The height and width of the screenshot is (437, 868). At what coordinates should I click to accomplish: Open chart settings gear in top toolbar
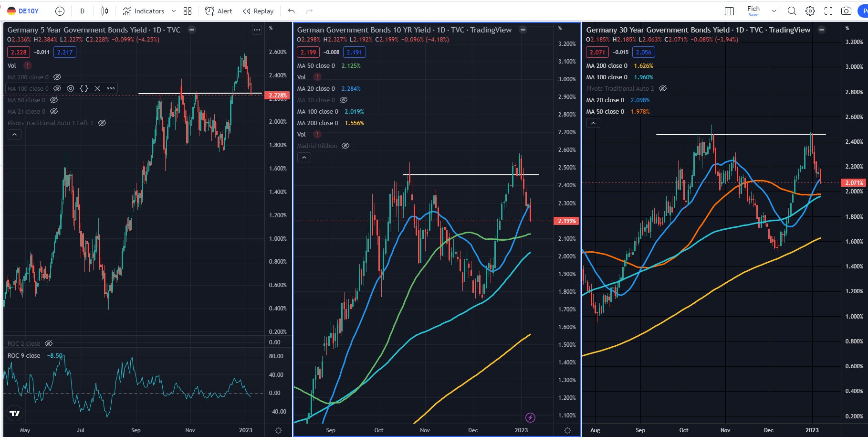pos(810,11)
